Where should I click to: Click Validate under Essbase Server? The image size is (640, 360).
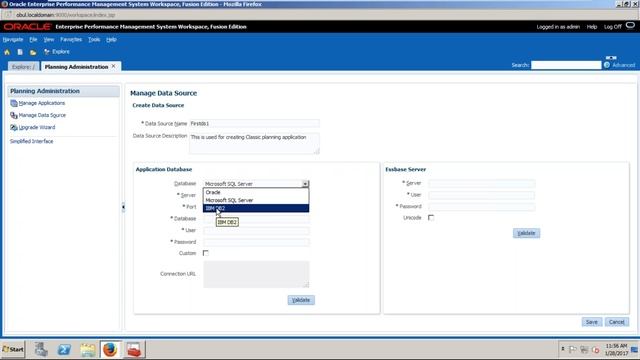point(527,233)
